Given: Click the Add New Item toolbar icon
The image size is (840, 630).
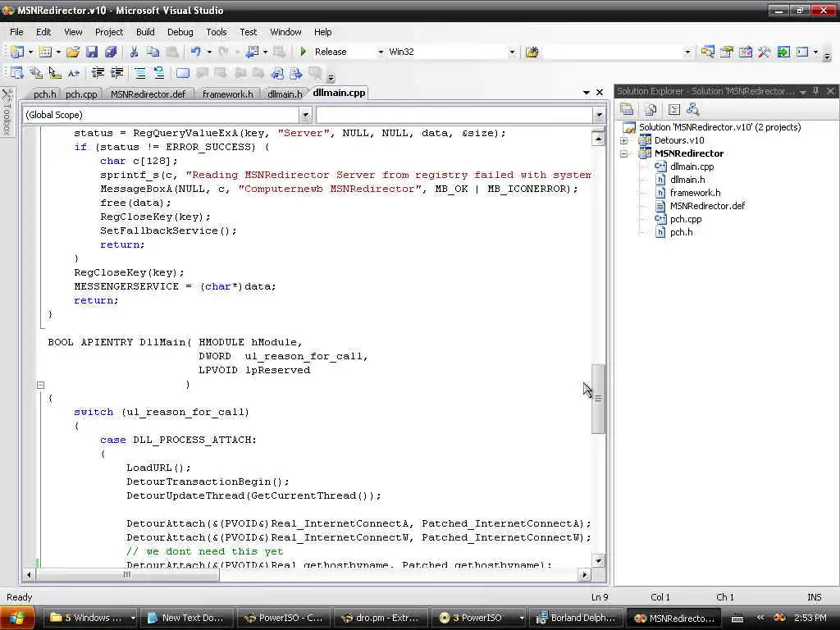Looking at the screenshot, I should tap(46, 52).
